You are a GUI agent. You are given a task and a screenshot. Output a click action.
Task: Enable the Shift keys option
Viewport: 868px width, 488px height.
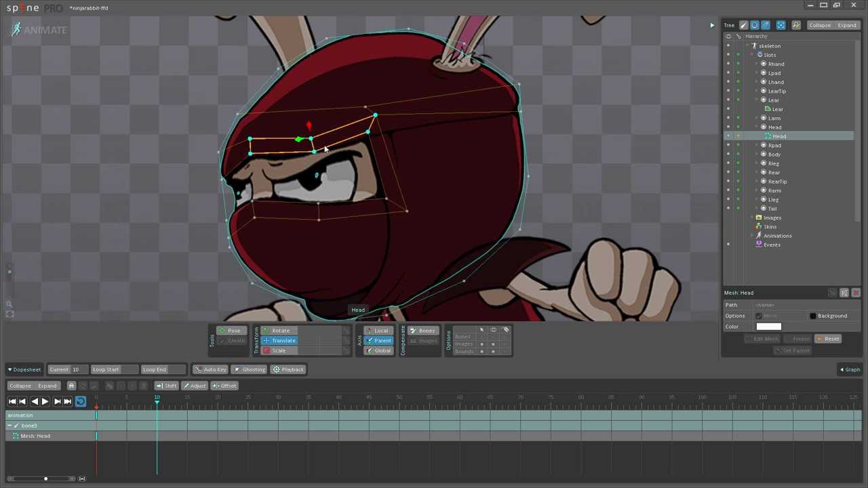coord(166,386)
